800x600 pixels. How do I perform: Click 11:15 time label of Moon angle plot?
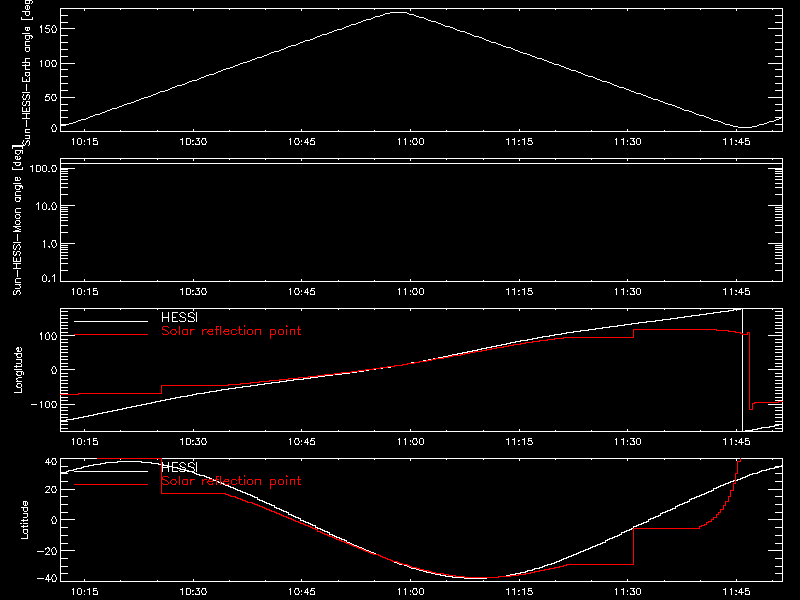(x=519, y=292)
